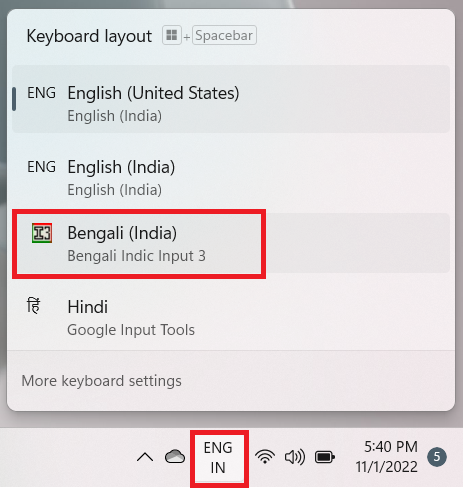Click ENG label beside United States
The image size is (463, 488).
click(x=42, y=93)
